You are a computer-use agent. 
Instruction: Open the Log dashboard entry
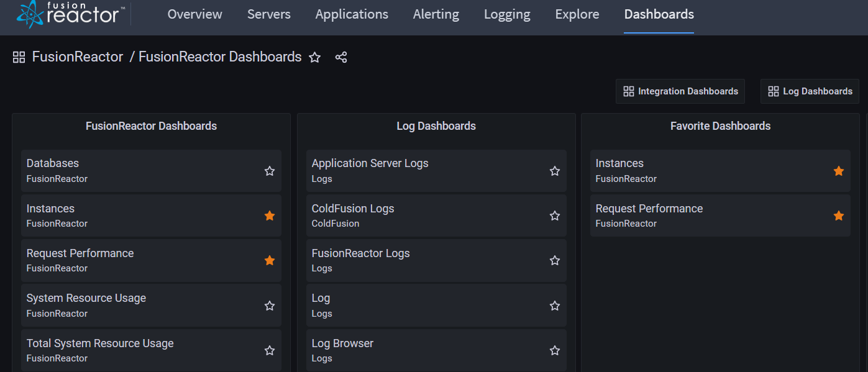click(x=436, y=306)
